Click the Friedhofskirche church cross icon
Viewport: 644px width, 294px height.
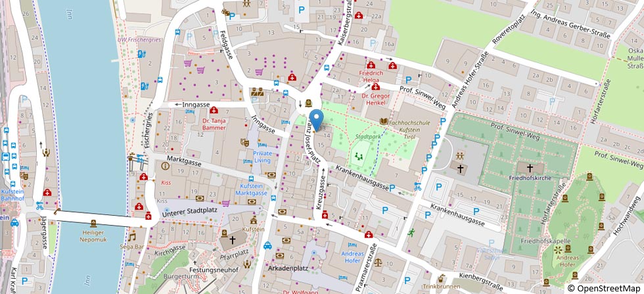click(x=529, y=168)
